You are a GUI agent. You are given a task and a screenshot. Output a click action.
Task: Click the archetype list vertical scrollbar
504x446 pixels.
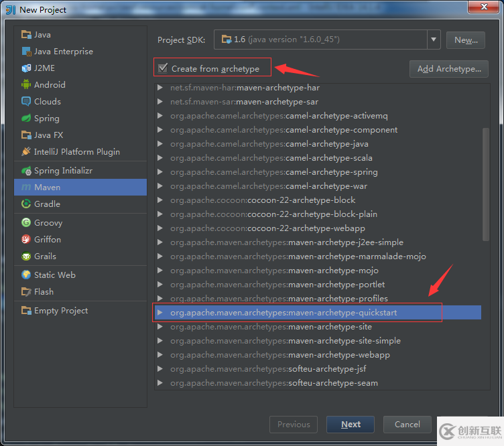(486, 184)
